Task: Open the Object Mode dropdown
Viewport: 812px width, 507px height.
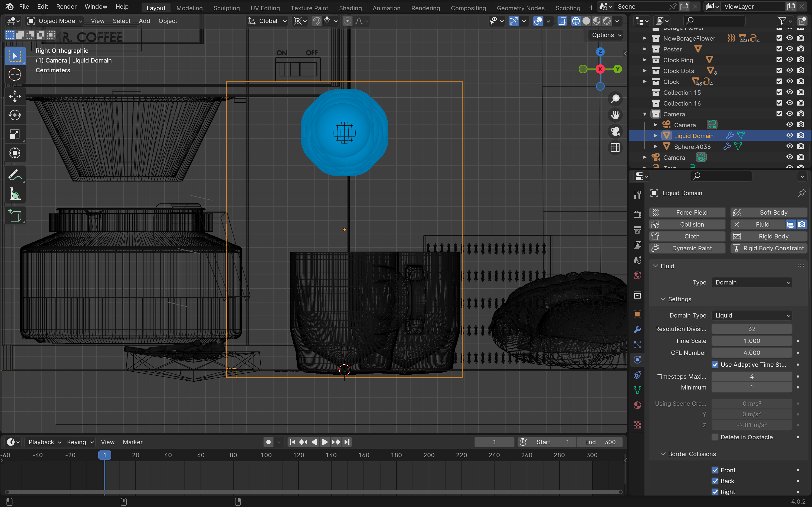Action: pos(55,21)
